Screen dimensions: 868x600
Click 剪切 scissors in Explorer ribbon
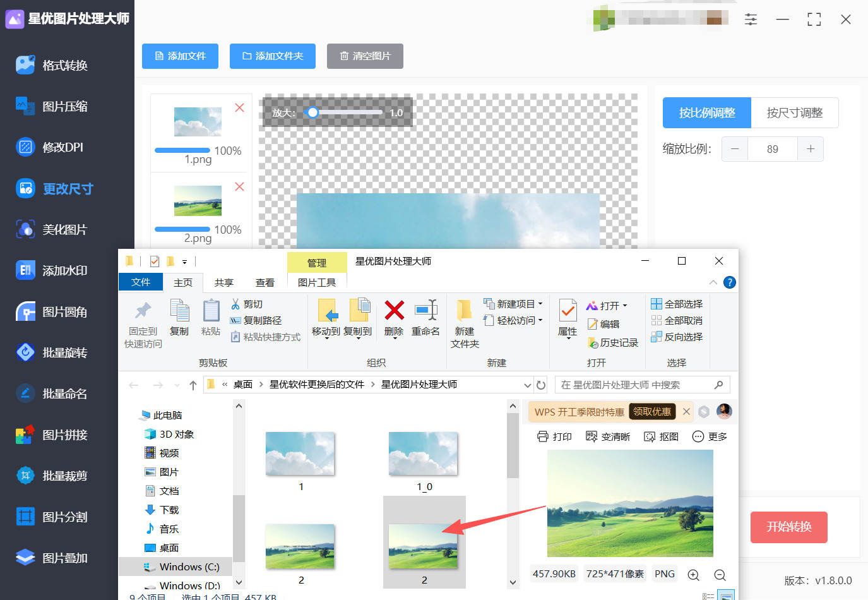tap(247, 304)
